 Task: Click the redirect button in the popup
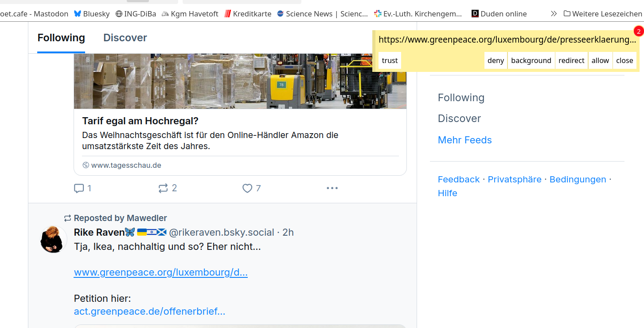571,60
